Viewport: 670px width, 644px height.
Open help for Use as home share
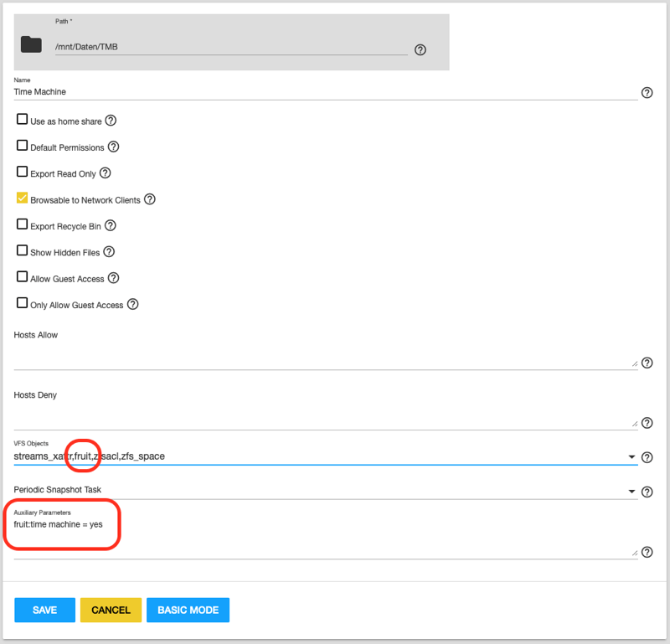[x=112, y=120]
